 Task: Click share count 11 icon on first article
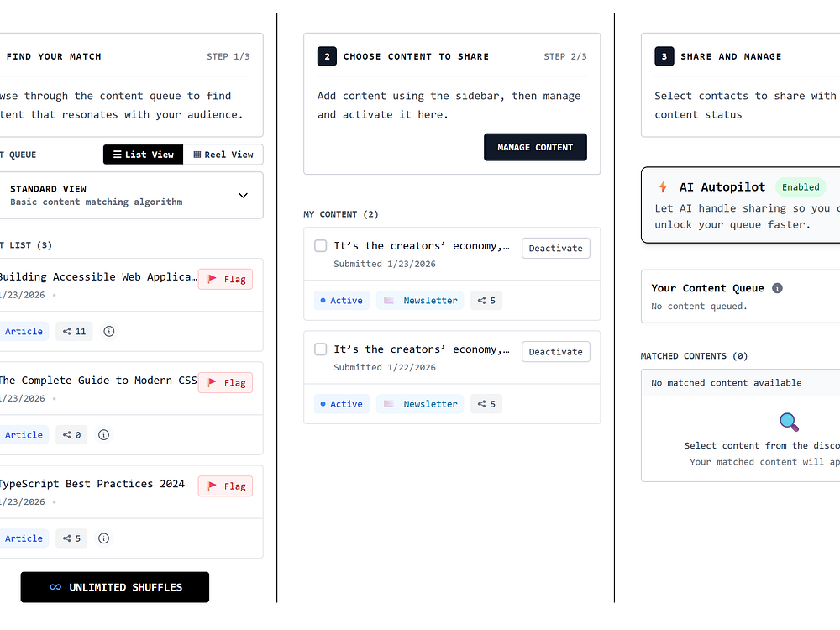point(67,331)
